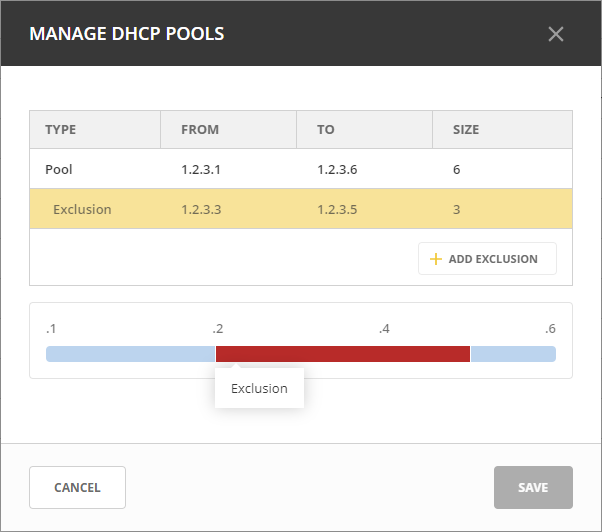Click the plus icon beside Add Exclusion

tap(435, 259)
